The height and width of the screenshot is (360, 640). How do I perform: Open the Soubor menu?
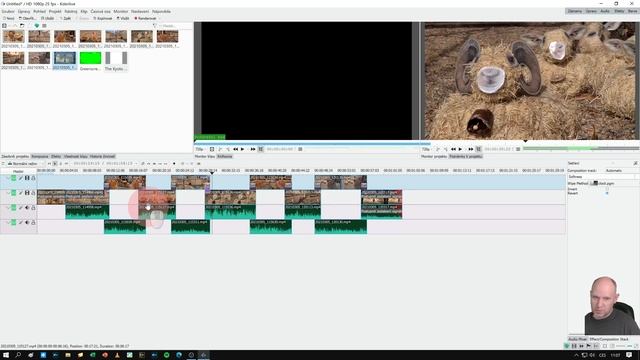(8, 11)
